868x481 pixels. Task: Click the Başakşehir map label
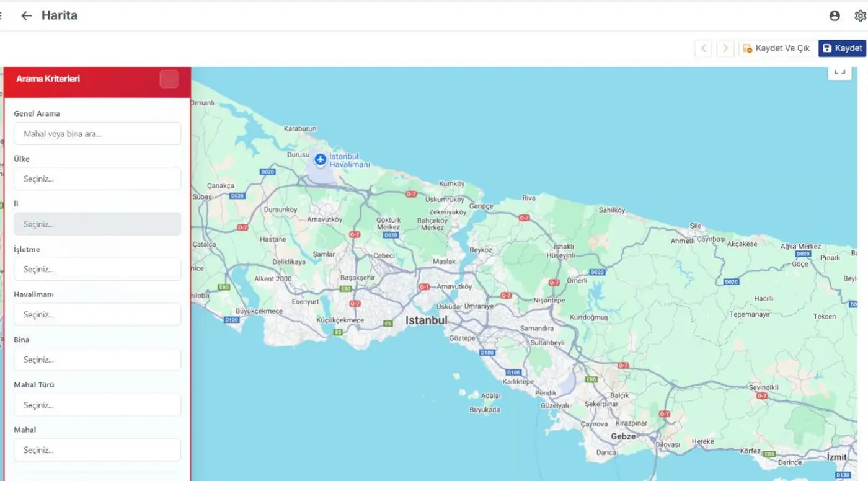358,278
